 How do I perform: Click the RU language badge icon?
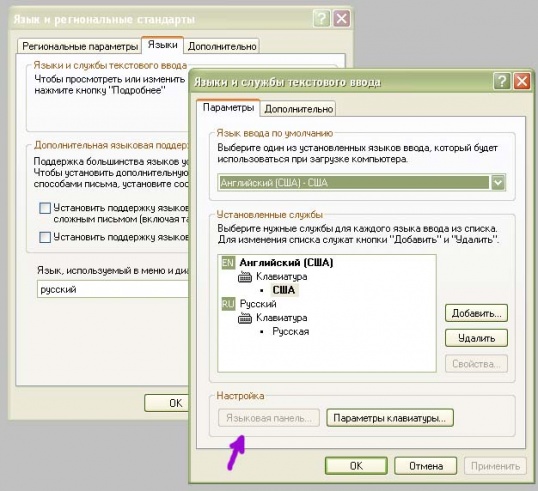point(228,304)
